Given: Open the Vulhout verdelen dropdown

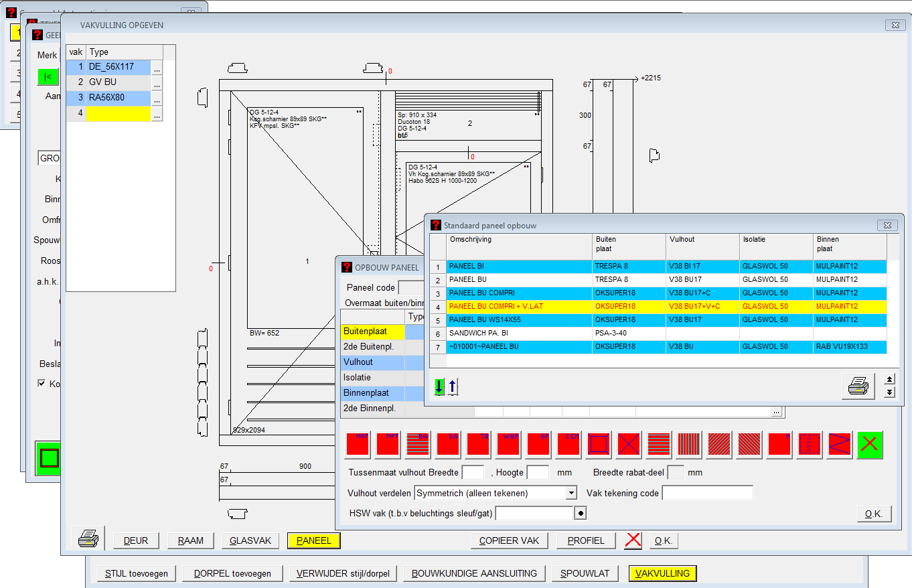Looking at the screenshot, I should (x=571, y=493).
